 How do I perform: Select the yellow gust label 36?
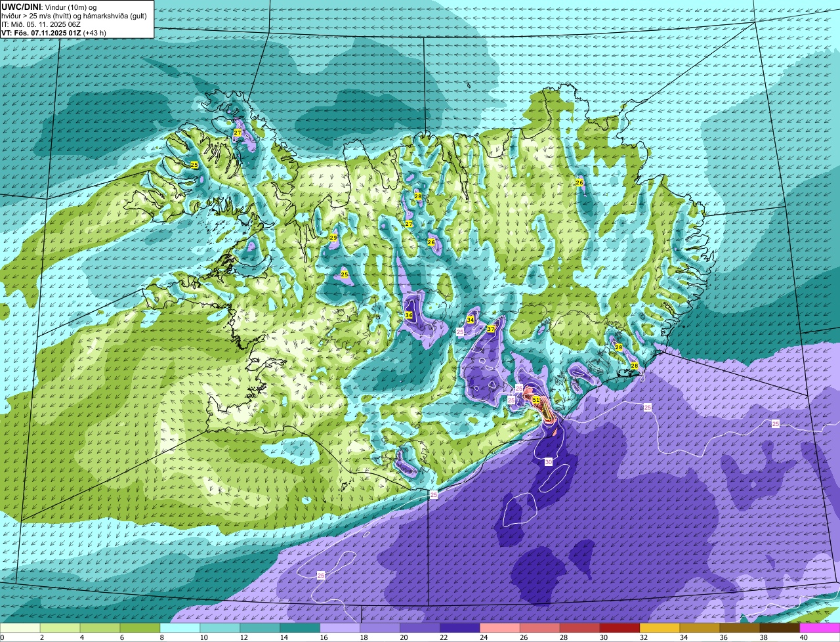[409, 316]
